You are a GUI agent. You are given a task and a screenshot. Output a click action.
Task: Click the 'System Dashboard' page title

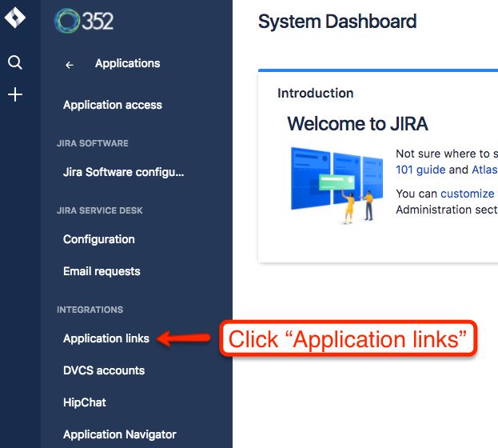pos(337,22)
